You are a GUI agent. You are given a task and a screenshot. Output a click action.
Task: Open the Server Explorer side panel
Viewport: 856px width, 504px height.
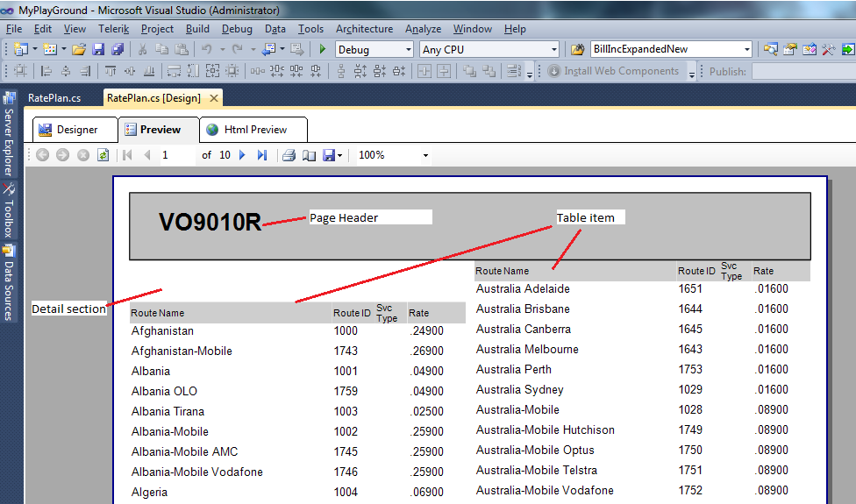point(9,134)
